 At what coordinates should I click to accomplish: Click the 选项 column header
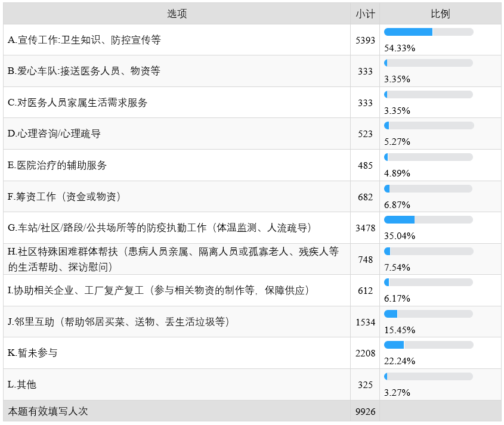click(x=177, y=14)
